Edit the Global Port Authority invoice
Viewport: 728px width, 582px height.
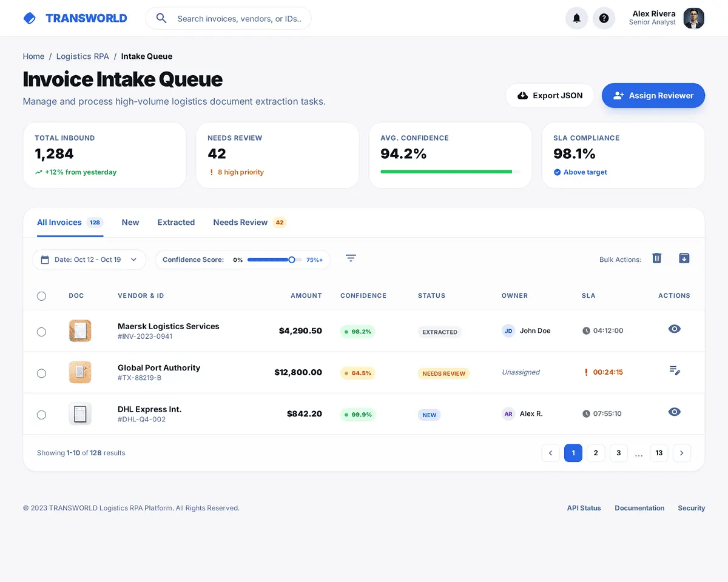pyautogui.click(x=674, y=370)
